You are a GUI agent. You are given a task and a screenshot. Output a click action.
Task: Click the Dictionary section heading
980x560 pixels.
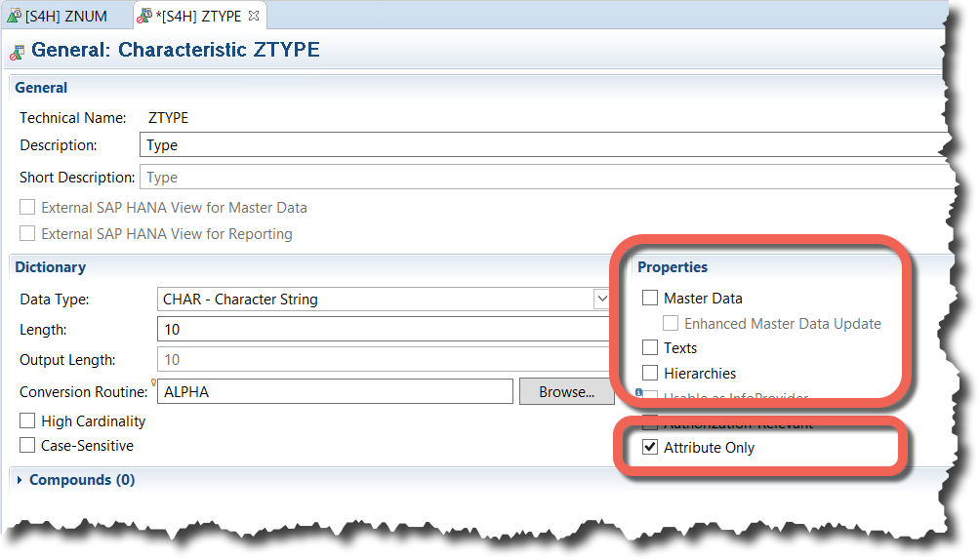[x=50, y=267]
